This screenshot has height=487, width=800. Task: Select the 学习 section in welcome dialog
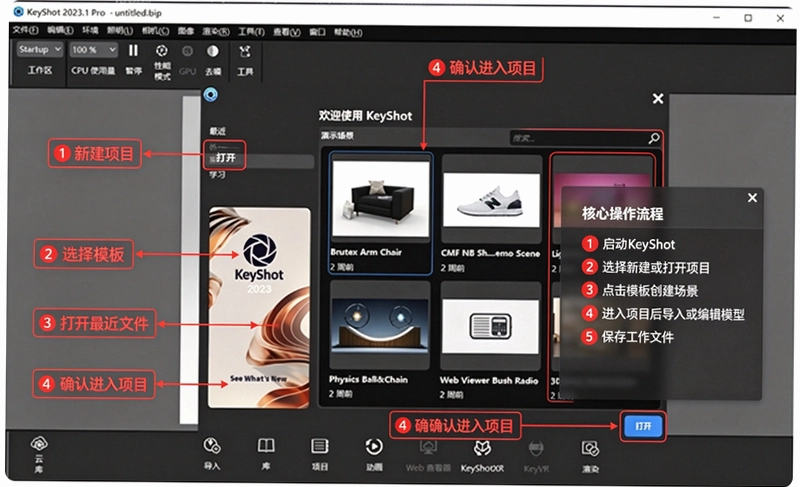(x=217, y=175)
